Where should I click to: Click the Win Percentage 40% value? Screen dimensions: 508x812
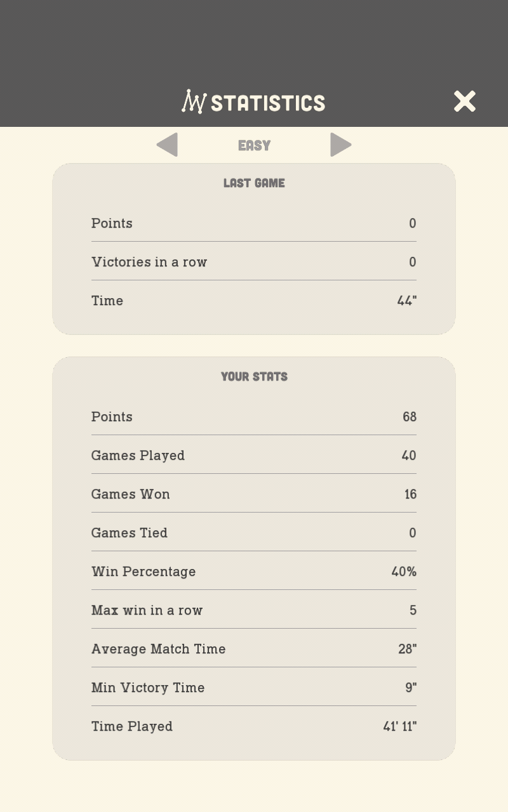pyautogui.click(x=404, y=572)
